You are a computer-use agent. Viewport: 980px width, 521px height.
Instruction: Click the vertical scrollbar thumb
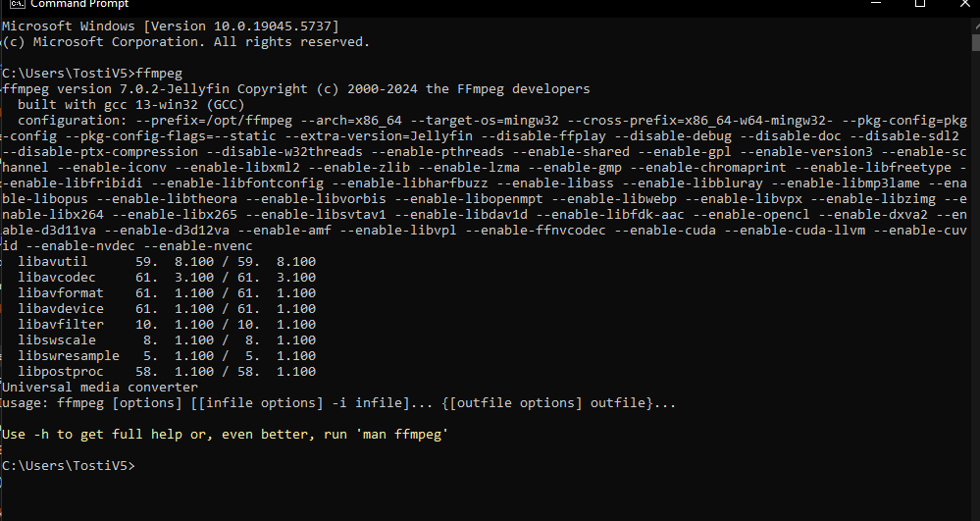click(975, 42)
